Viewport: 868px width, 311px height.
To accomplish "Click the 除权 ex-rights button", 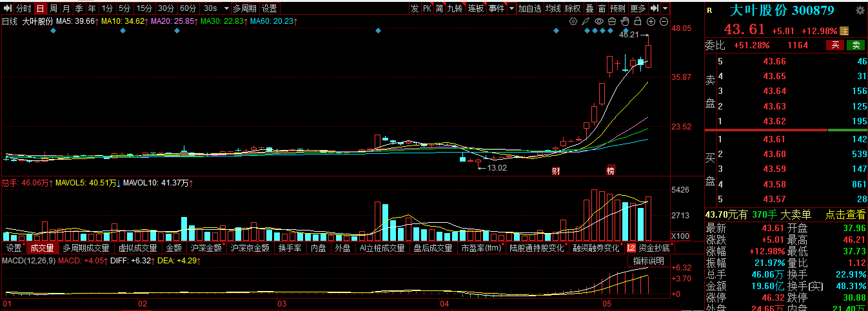I will pos(573,8).
